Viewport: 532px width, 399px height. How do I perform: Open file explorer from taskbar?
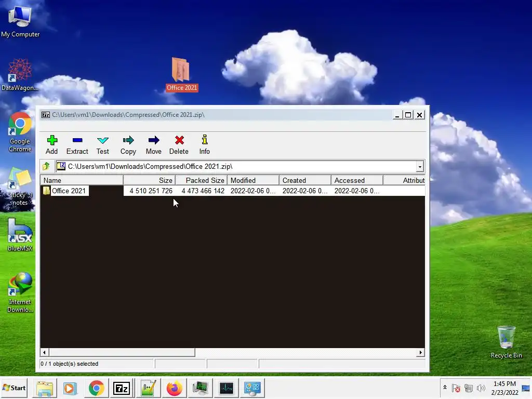tap(45, 388)
